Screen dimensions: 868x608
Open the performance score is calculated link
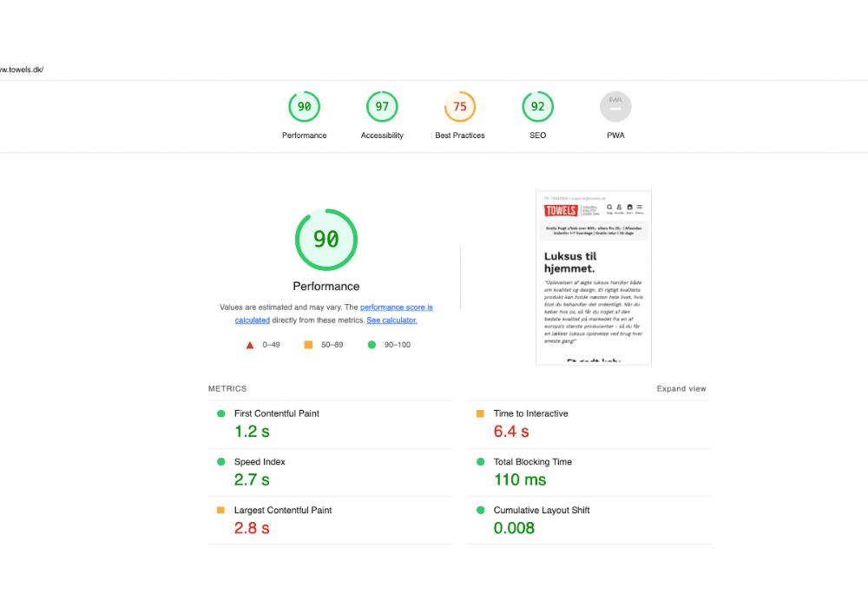click(396, 307)
